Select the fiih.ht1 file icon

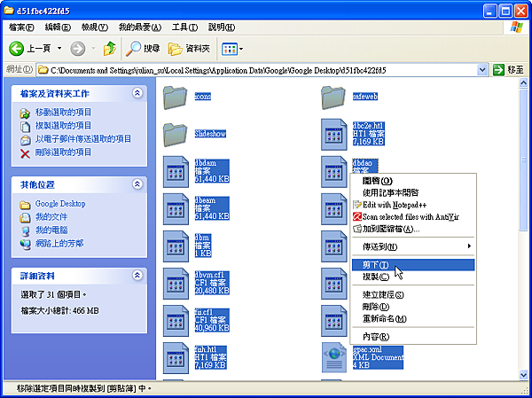tap(176, 358)
